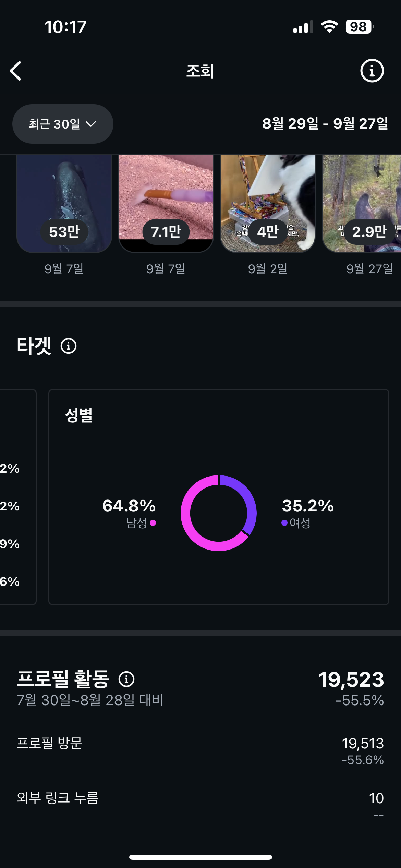Image resolution: width=401 pixels, height=868 pixels.
Task: Tap the 8월 29일 - 9월 27일 date range
Action: click(x=325, y=124)
